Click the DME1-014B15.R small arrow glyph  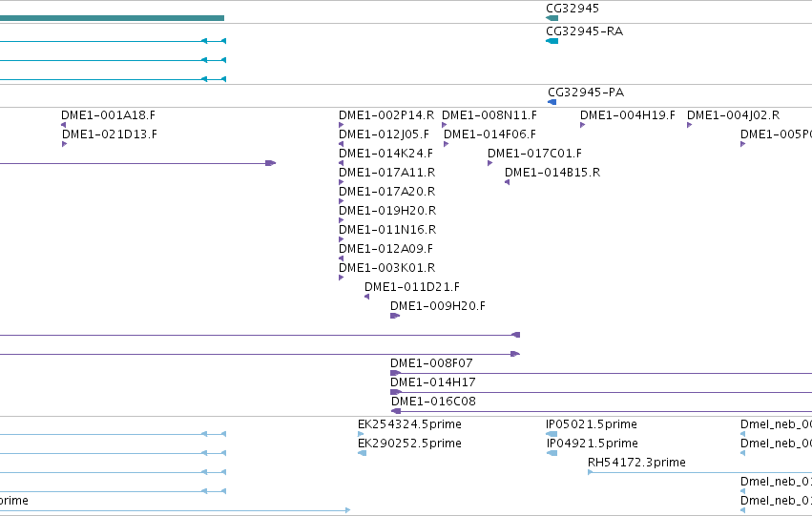[x=508, y=182]
